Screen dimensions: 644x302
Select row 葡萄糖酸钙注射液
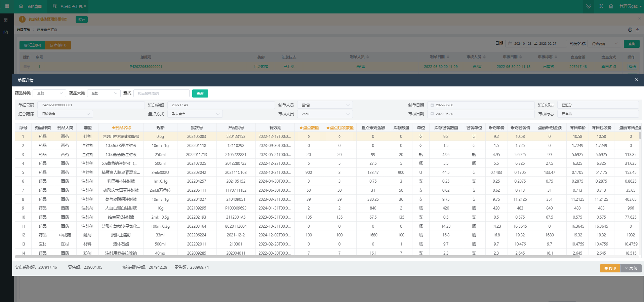[328, 199]
